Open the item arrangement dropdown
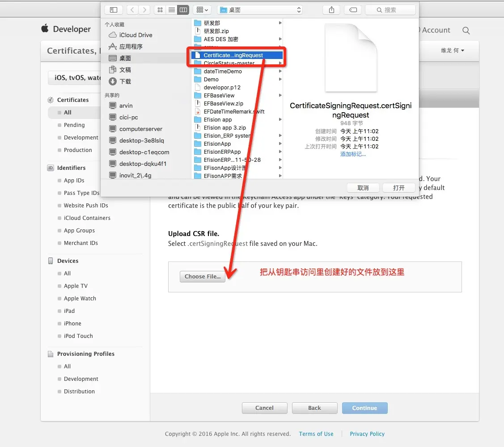504x447 pixels. click(202, 10)
